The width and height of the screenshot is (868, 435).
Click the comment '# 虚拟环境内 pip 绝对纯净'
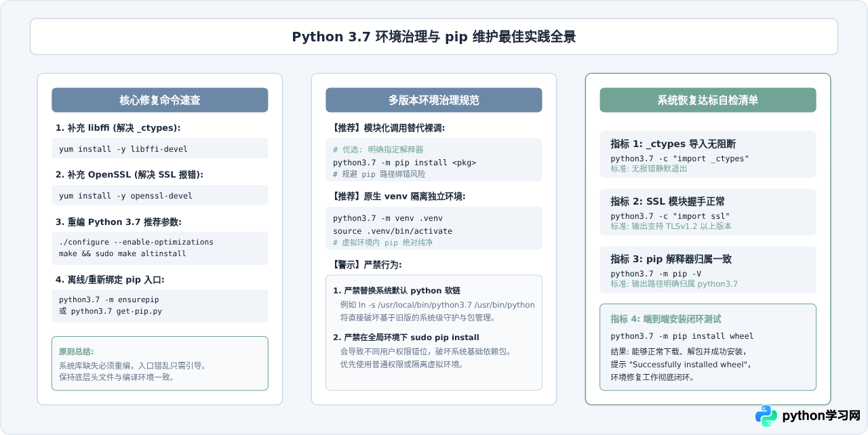pyautogui.click(x=382, y=243)
